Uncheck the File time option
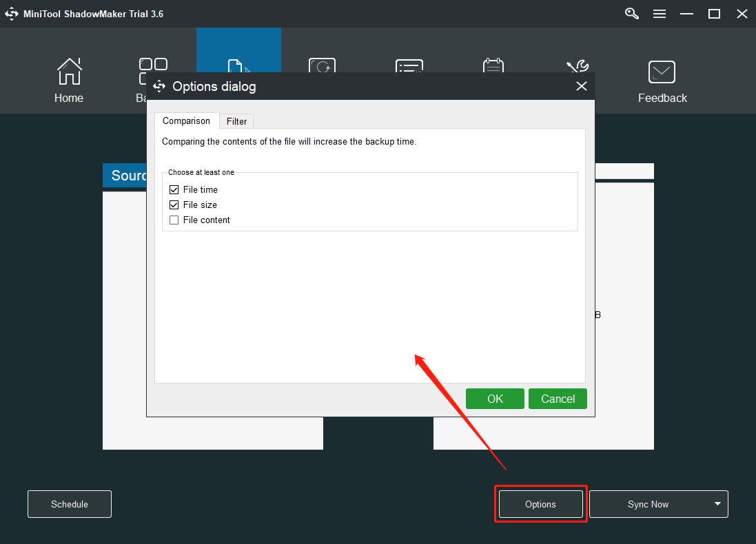The image size is (756, 544). [x=174, y=189]
